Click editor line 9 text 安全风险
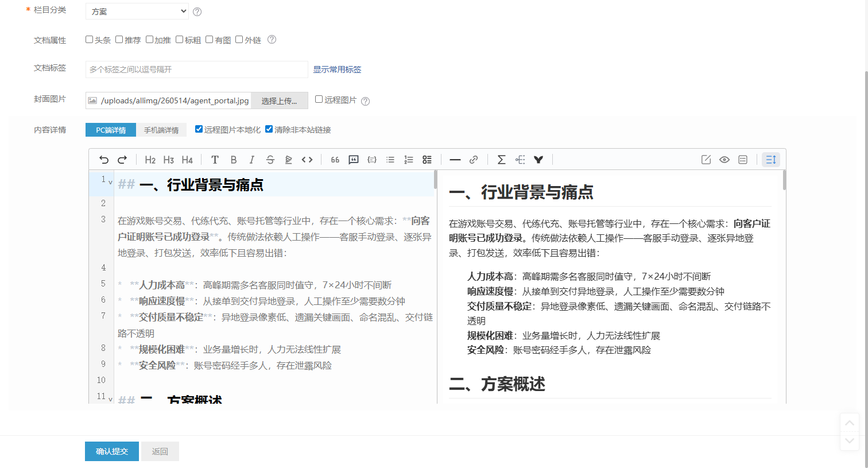 pyautogui.click(x=157, y=365)
